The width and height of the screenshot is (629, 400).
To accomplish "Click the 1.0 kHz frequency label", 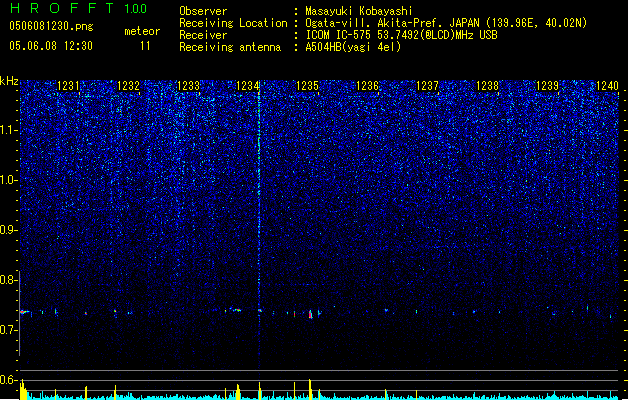I will 8,180.
